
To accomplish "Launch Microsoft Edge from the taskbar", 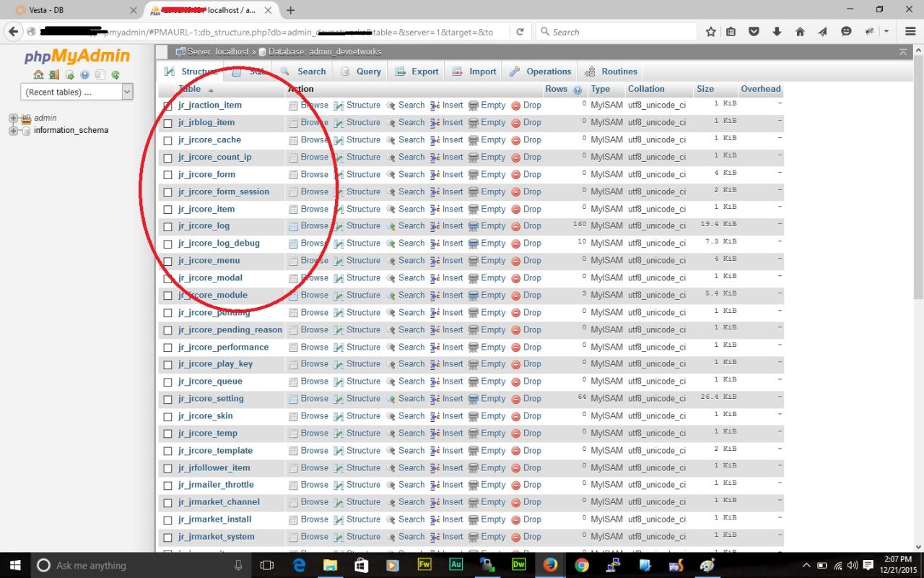I will tap(299, 565).
